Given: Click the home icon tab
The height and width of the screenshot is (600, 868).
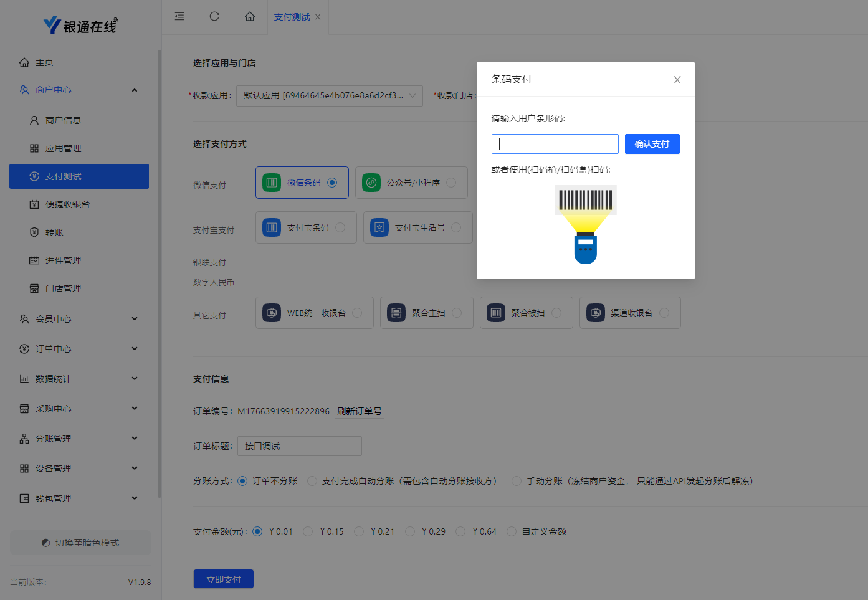Looking at the screenshot, I should pos(250,17).
